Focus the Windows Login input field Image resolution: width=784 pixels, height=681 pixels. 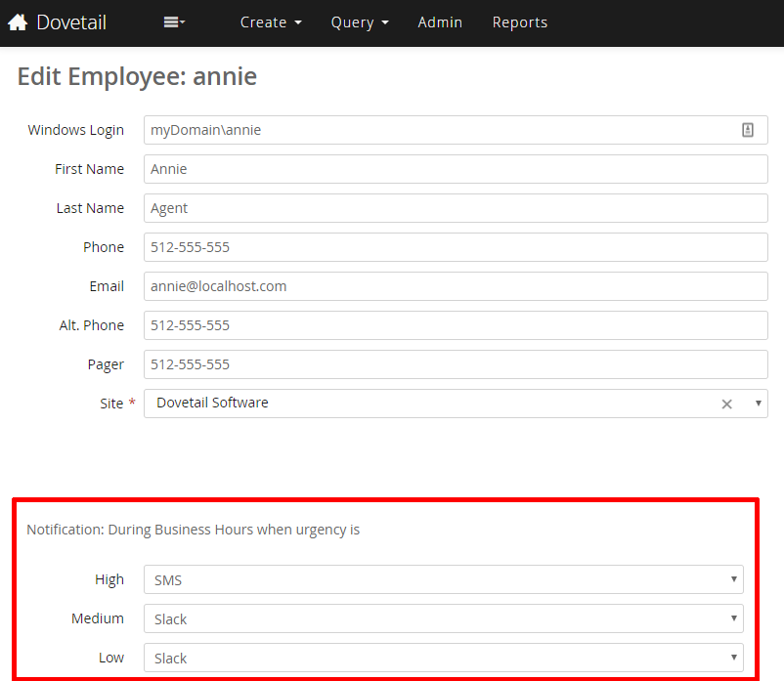point(440,130)
